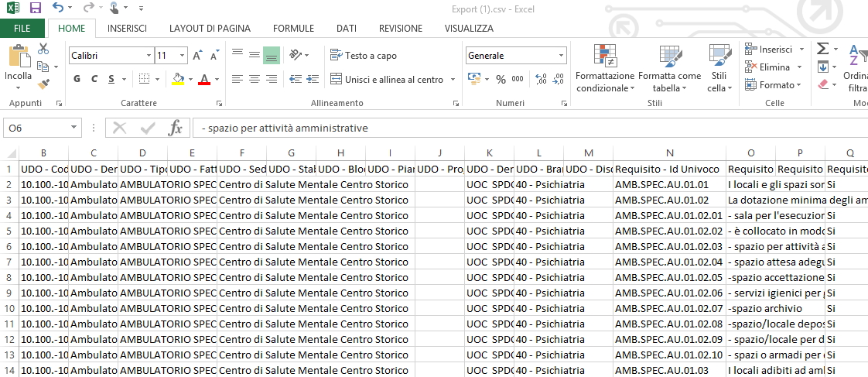Open the Calibri font name dropdown

[149, 56]
